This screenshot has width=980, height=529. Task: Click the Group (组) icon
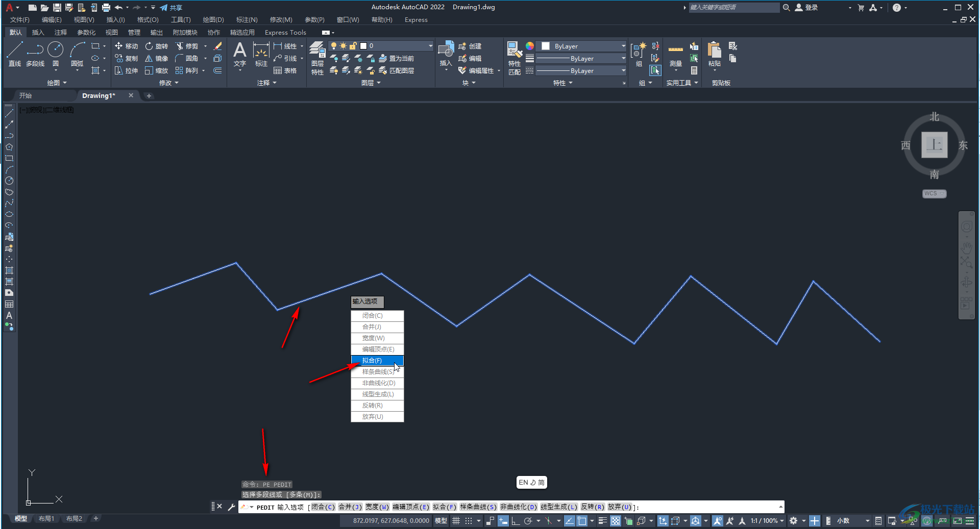pyautogui.click(x=639, y=54)
